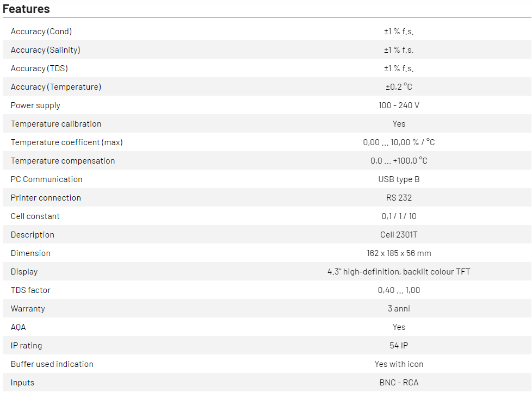Select the Accuracy (Cond) row label
Image resolution: width=532 pixels, height=393 pixels.
click(41, 32)
